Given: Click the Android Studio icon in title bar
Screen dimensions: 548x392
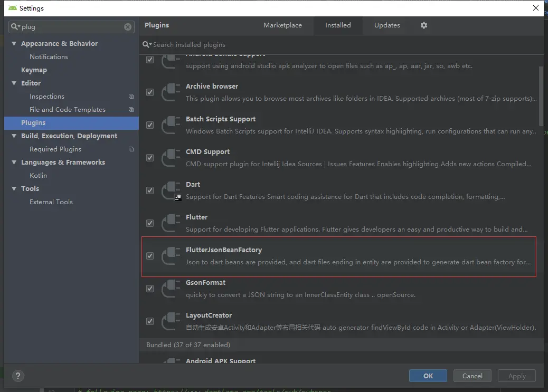Looking at the screenshot, I should click(x=13, y=8).
